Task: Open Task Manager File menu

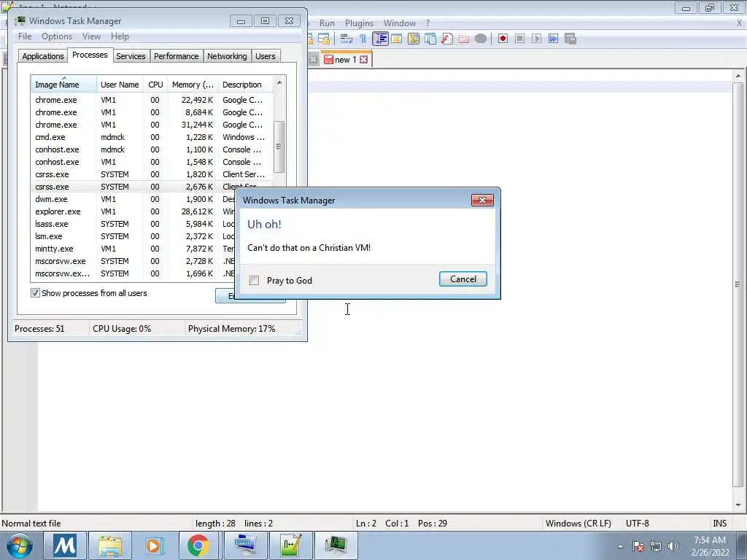Action: click(25, 36)
